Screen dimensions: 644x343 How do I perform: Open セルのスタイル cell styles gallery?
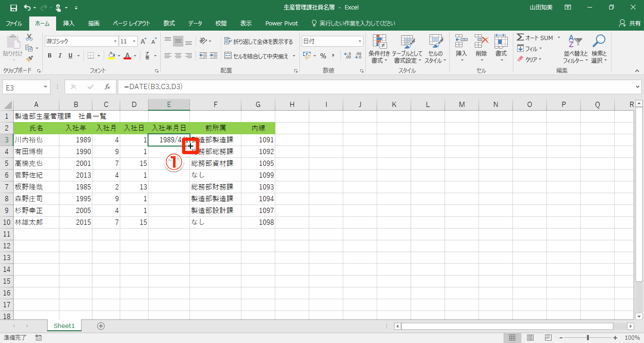tap(436, 49)
